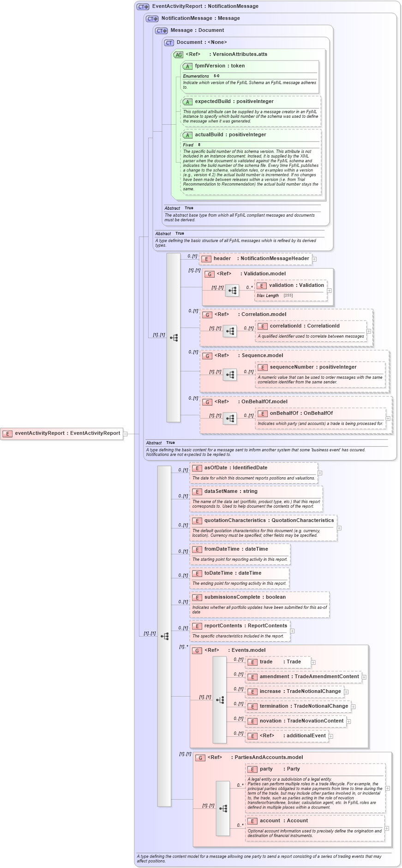Select the submissionsComplete : boolean element
402x868 pixels.
260,604
